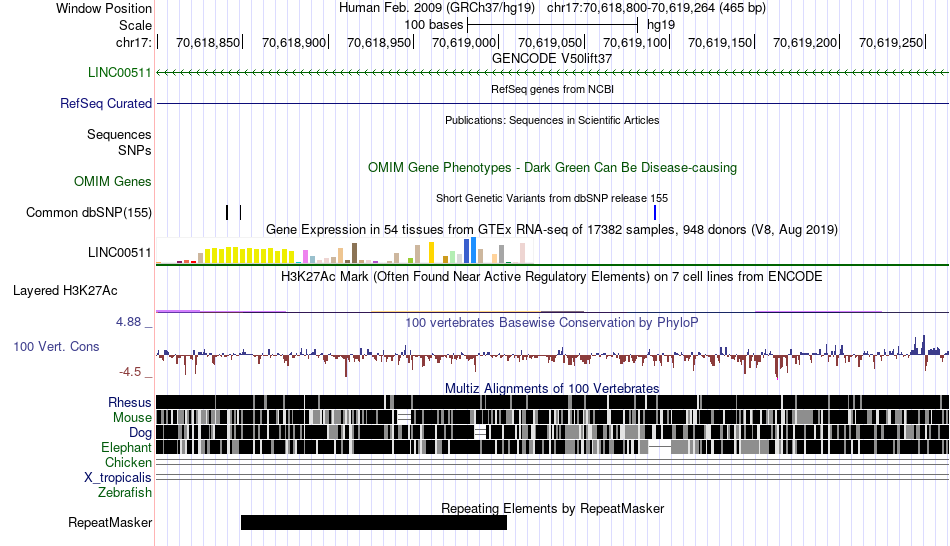950x546 pixels.
Task: Click the -4.5 PhyloP lower limit
Action: pos(130,371)
